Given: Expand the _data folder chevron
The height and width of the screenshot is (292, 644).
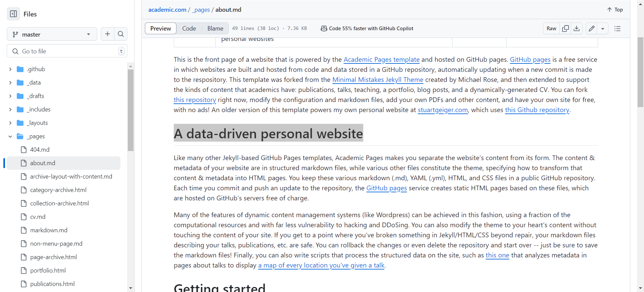Looking at the screenshot, I should [10, 83].
